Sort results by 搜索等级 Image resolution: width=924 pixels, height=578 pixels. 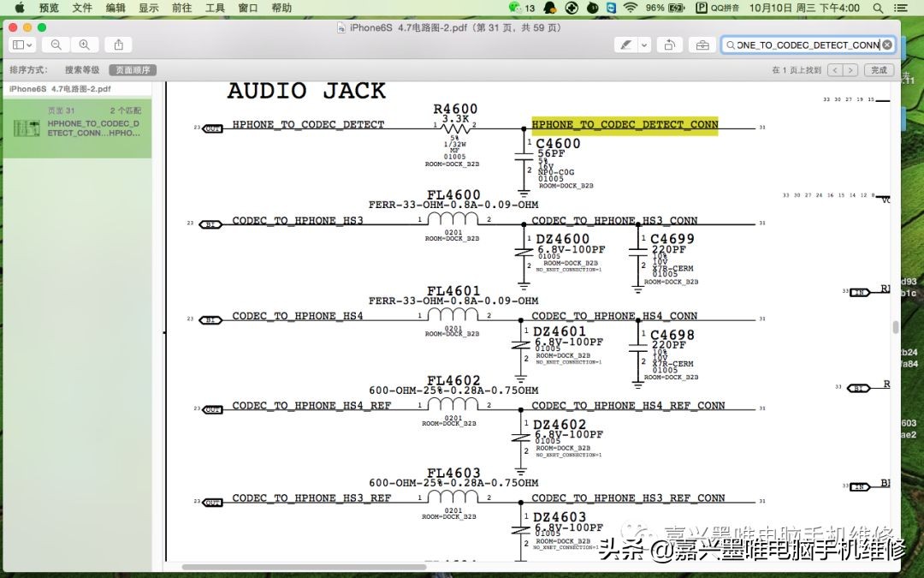pos(82,70)
